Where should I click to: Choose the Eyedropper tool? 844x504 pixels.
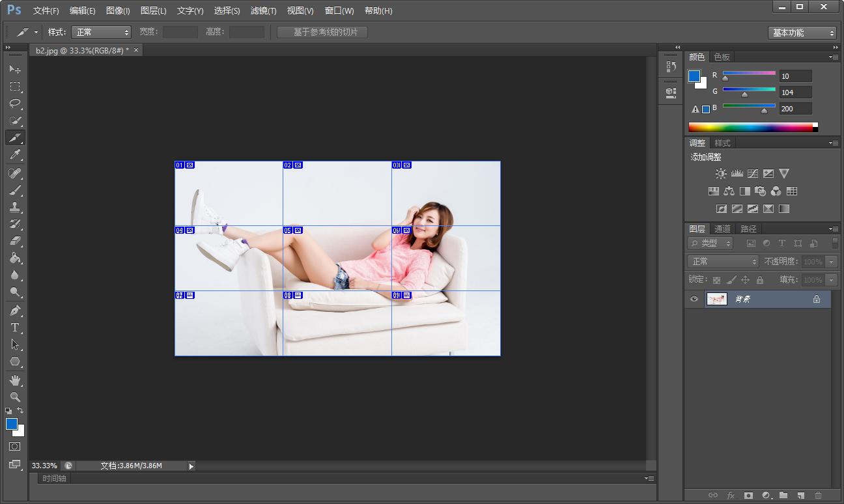pos(15,155)
